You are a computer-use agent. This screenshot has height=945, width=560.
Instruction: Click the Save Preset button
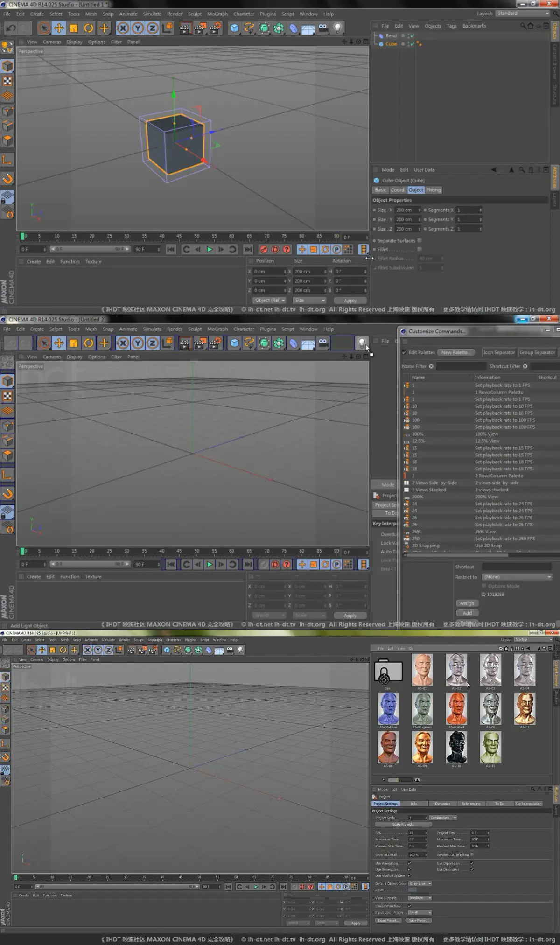418,921
